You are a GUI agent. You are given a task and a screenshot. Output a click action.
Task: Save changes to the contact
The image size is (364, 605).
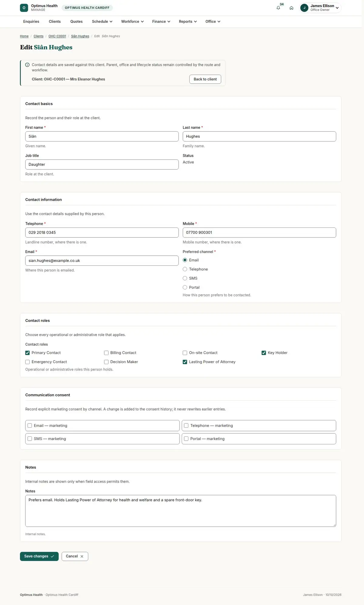(39, 556)
